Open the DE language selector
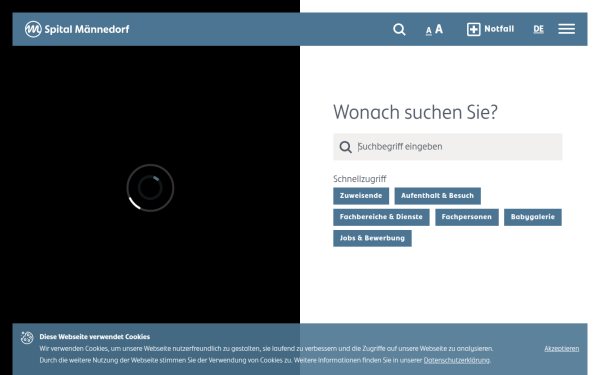Image resolution: width=600 pixels, height=375 pixels. point(538,29)
